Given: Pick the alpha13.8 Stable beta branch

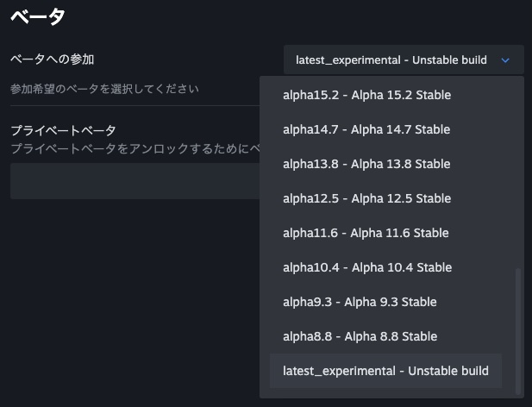Looking at the screenshot, I should (x=366, y=164).
